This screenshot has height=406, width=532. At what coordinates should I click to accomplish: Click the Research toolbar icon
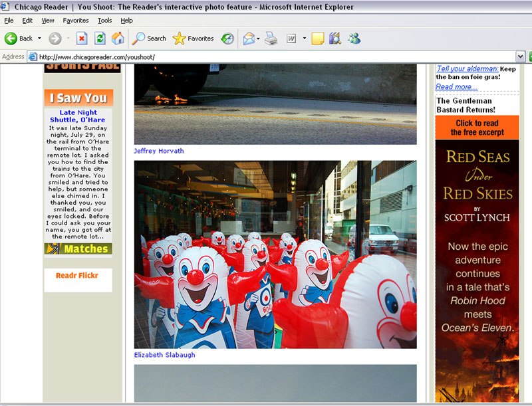click(335, 39)
